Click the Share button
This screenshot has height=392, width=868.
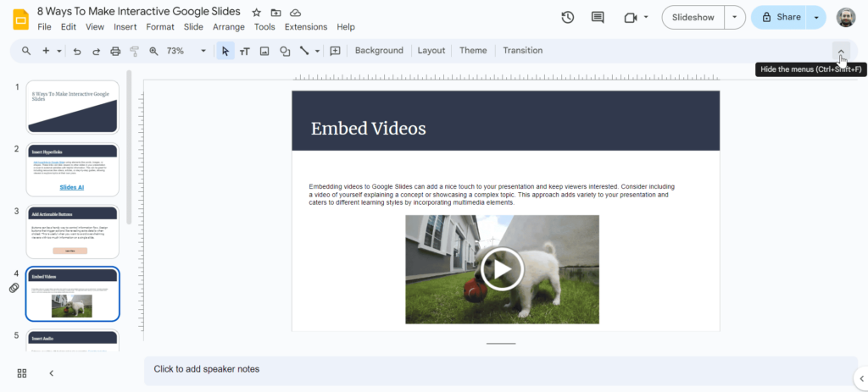tap(781, 17)
